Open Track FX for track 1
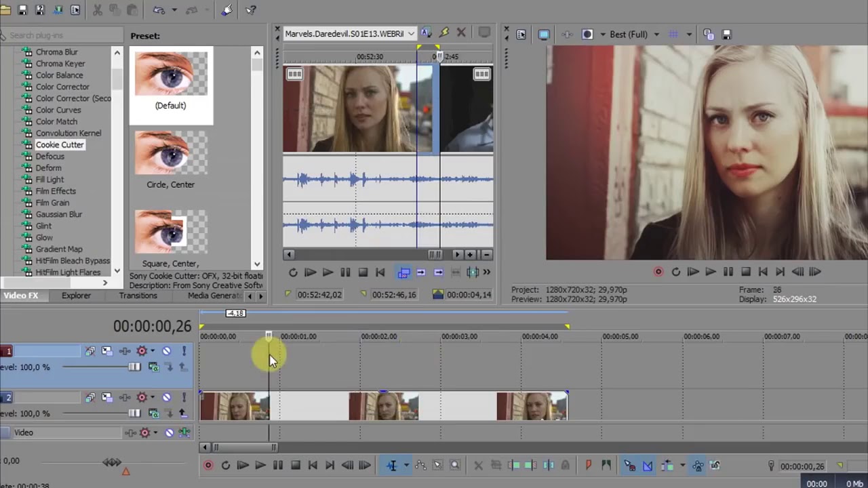The width and height of the screenshot is (868, 488). click(125, 351)
